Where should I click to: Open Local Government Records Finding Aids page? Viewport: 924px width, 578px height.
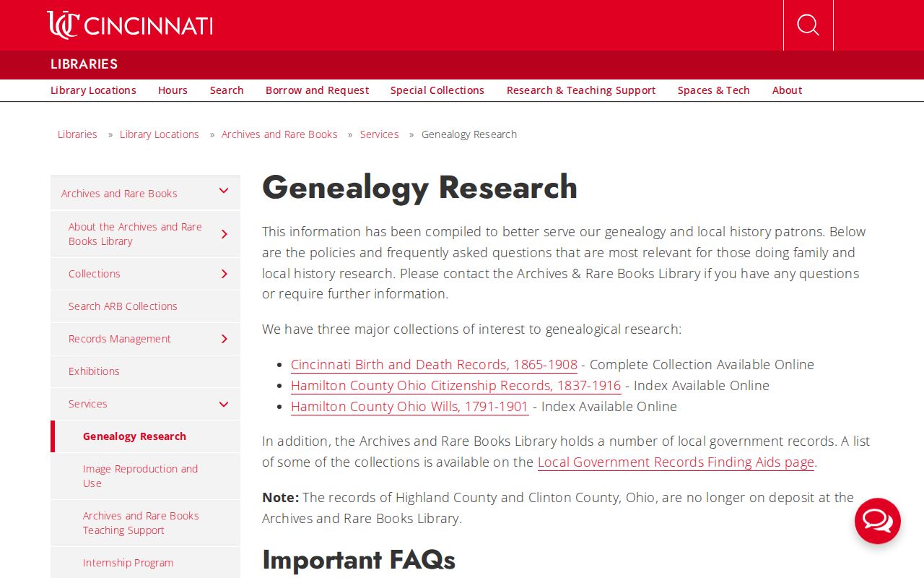click(676, 462)
